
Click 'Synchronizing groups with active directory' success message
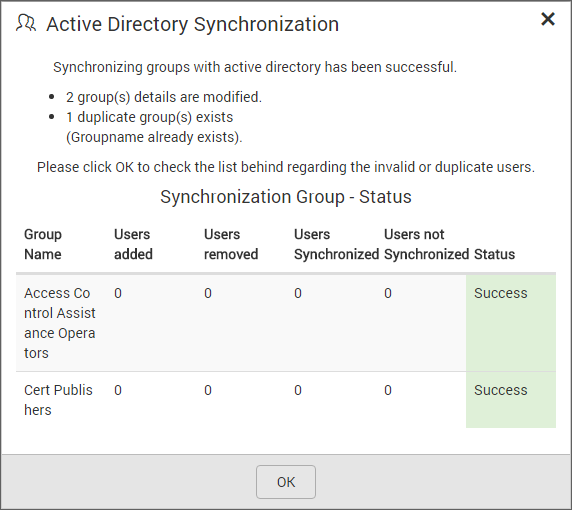click(x=255, y=67)
